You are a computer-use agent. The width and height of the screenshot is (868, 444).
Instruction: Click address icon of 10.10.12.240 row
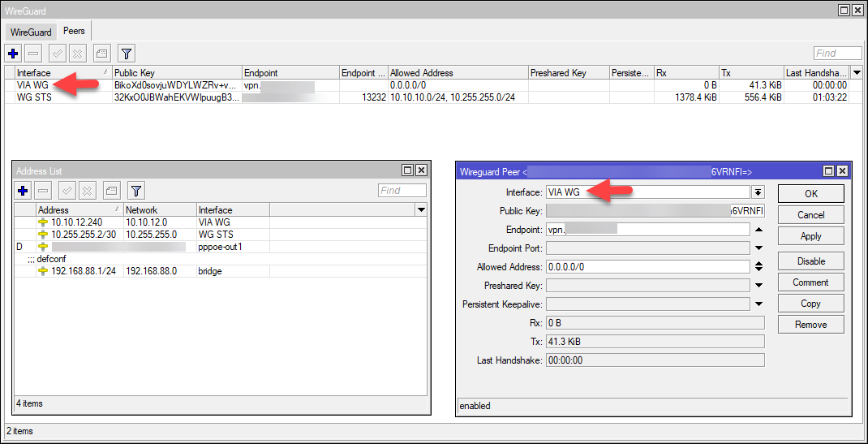[43, 222]
